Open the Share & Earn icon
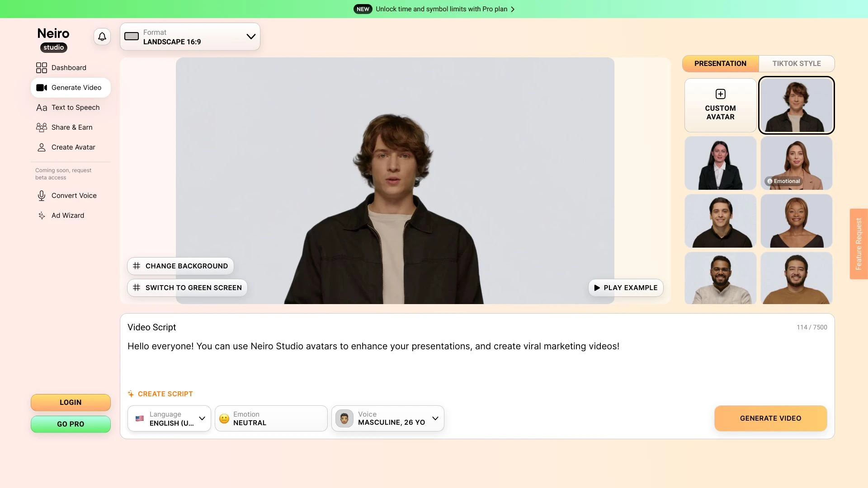Image resolution: width=868 pixels, height=488 pixels. coord(41,127)
